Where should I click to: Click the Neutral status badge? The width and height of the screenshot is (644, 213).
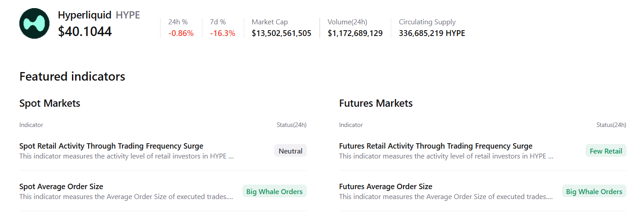point(290,151)
